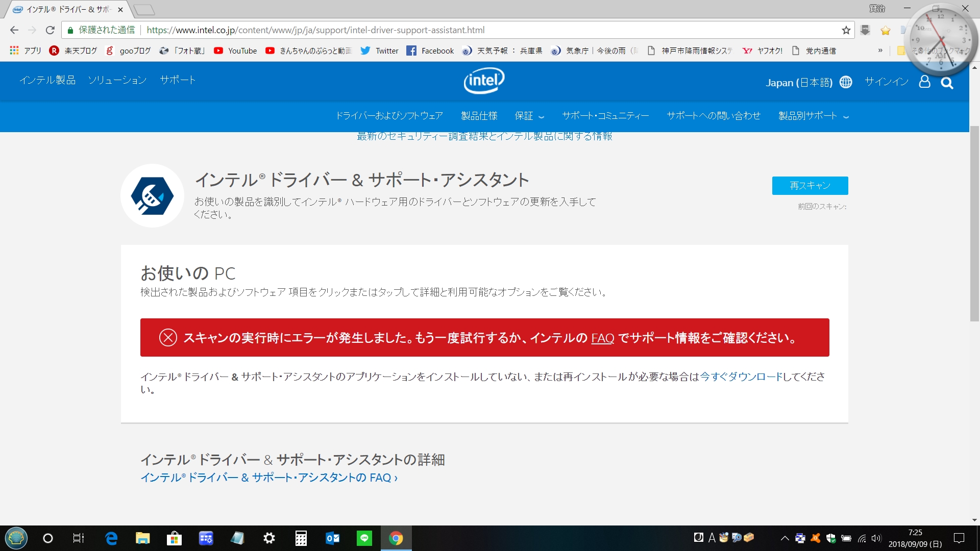The image size is (980, 551).
Task: Click the Intel logo in header
Action: [x=484, y=81]
